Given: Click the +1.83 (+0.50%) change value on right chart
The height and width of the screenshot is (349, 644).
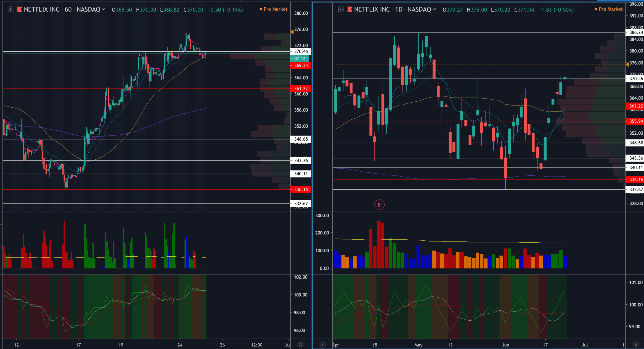Looking at the screenshot, I should click(x=556, y=10).
